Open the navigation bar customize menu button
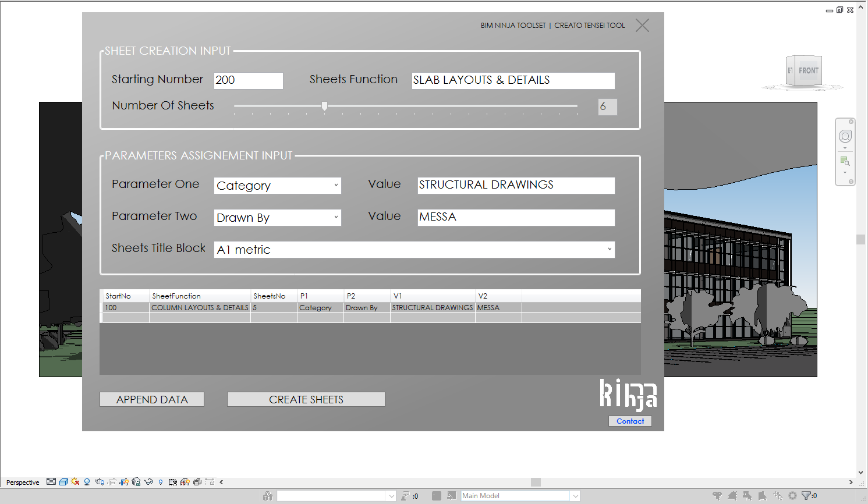Screen dimensions: 868x504 (x=851, y=182)
